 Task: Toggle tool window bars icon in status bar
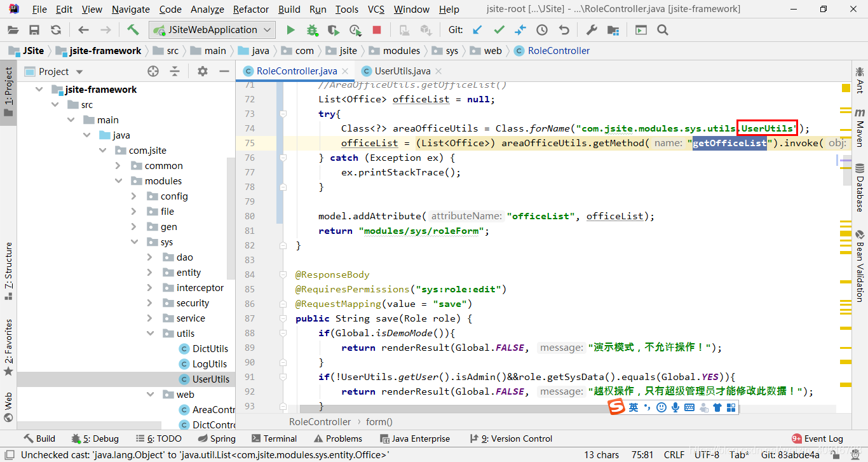(8, 454)
